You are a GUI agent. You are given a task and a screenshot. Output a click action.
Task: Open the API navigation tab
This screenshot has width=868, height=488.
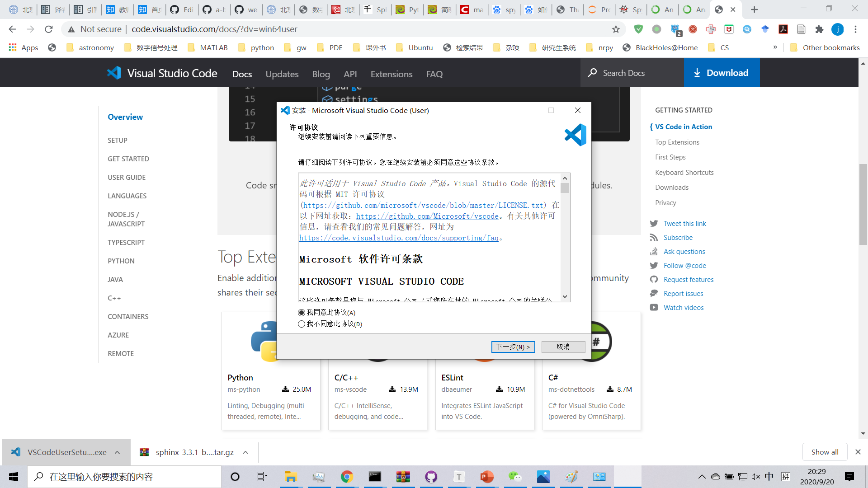coord(350,74)
